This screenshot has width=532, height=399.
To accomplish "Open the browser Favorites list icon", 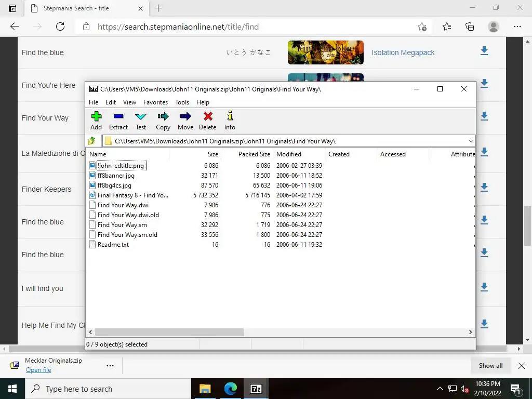I will 447,26.
